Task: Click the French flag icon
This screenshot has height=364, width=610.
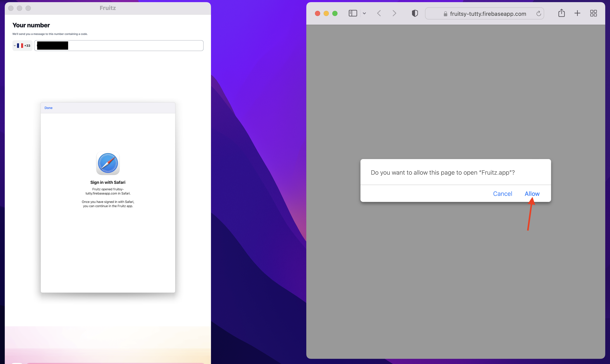Action: (20, 46)
